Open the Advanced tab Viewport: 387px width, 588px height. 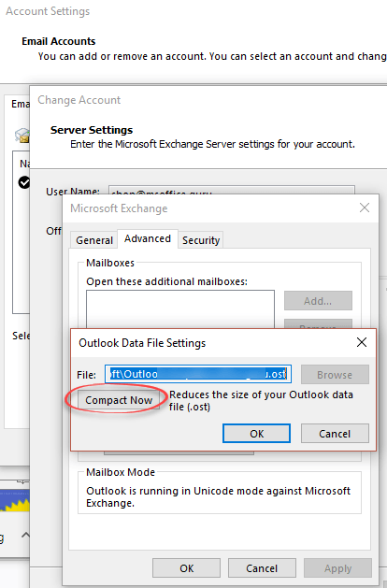click(x=148, y=239)
